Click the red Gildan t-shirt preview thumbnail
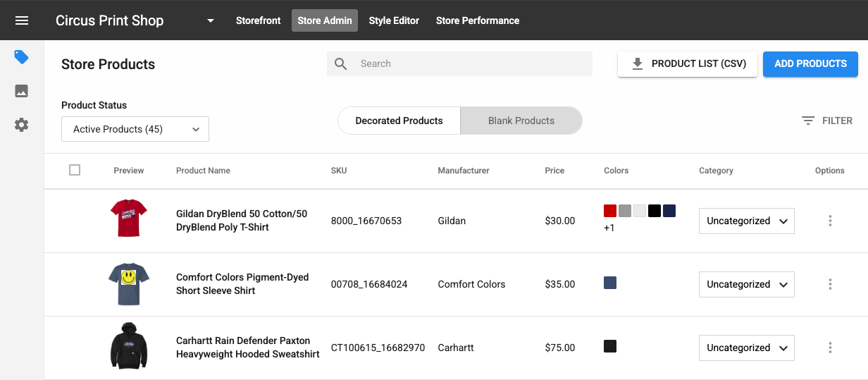 (129, 219)
